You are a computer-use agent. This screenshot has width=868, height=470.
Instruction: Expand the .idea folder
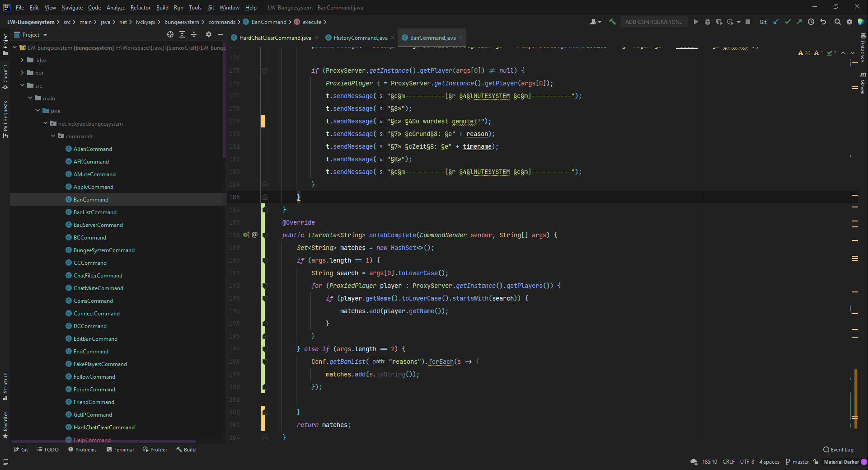(22, 60)
